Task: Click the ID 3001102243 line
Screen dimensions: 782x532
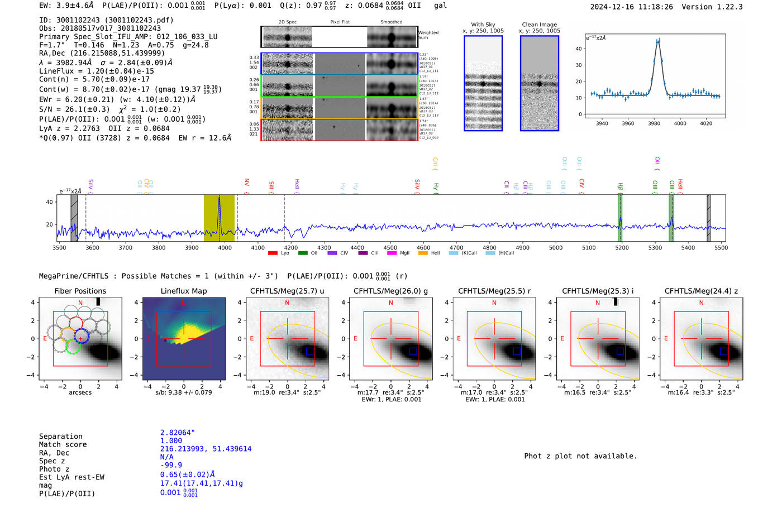Action: click(106, 20)
